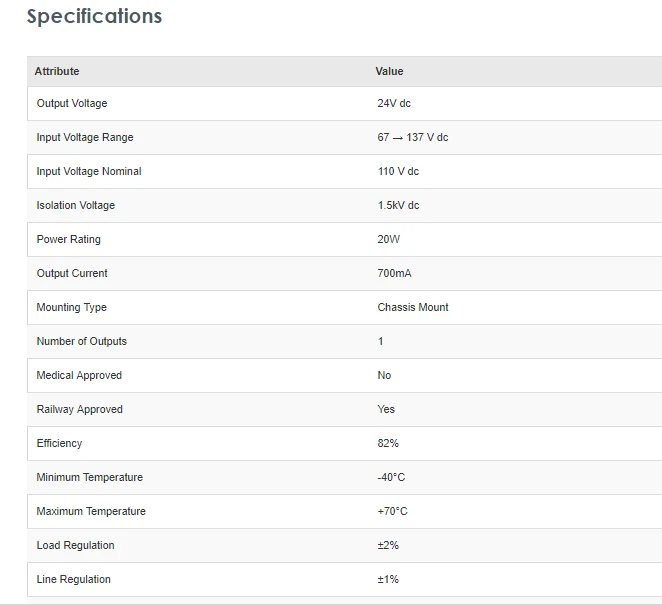Image resolution: width=662 pixels, height=605 pixels.
Task: Click the Attribute column header
Action: (57, 71)
